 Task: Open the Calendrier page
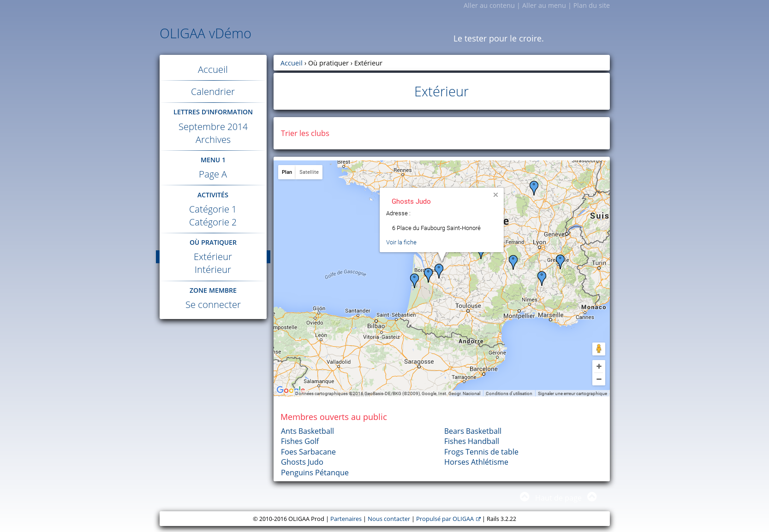click(213, 92)
